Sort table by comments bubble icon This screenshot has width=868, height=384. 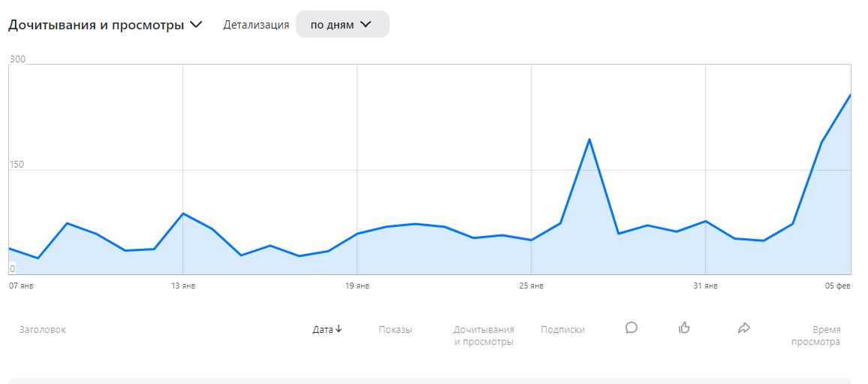click(631, 328)
